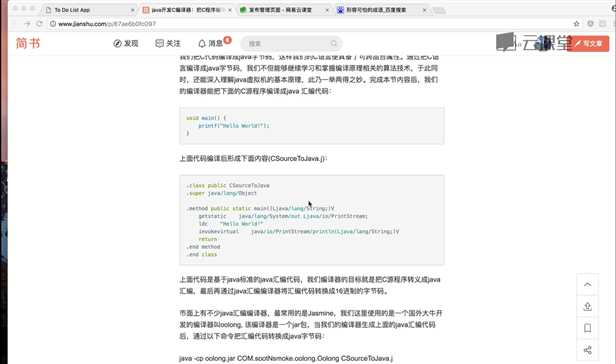Reload the page
616x364 pixels.
click(39, 24)
